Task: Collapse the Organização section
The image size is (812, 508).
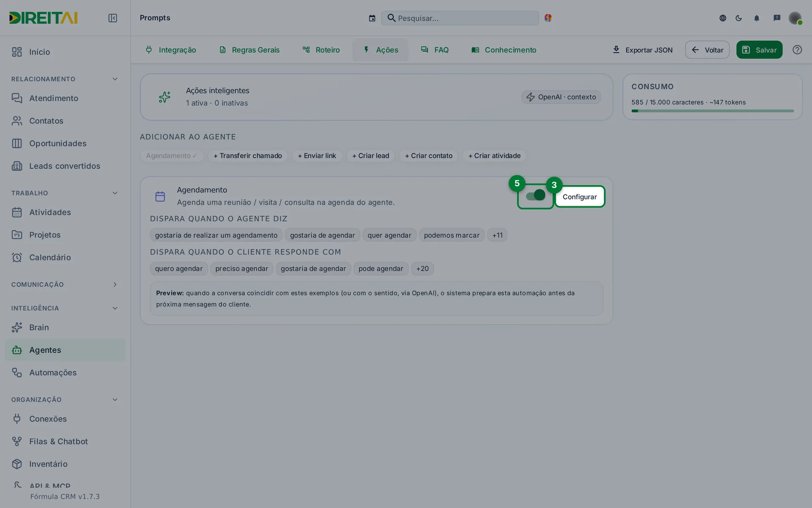Action: 115,400
